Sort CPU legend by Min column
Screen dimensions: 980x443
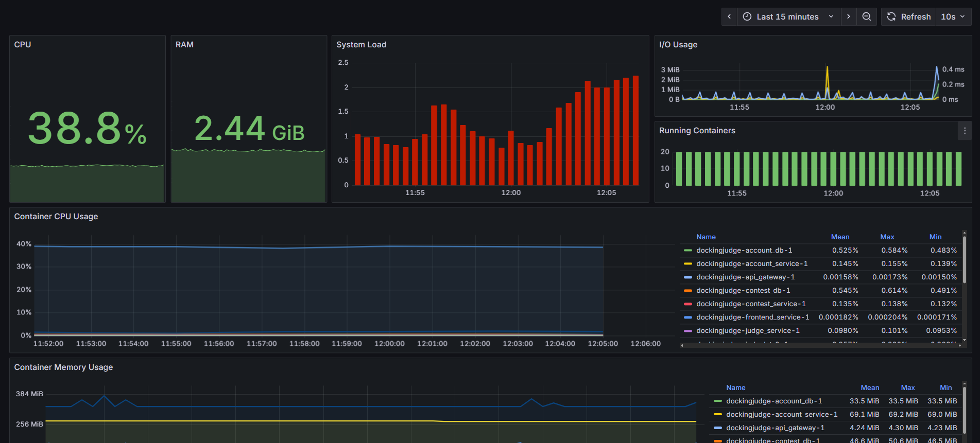(x=935, y=237)
